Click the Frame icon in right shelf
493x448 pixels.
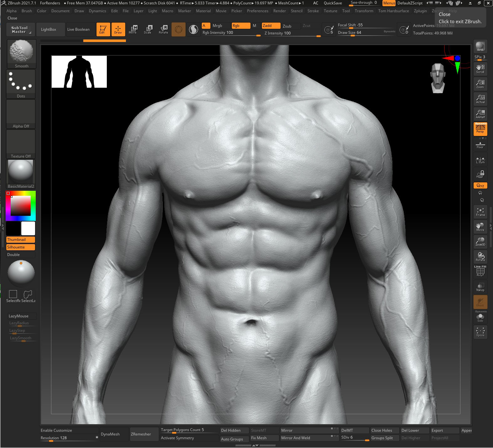tap(480, 212)
